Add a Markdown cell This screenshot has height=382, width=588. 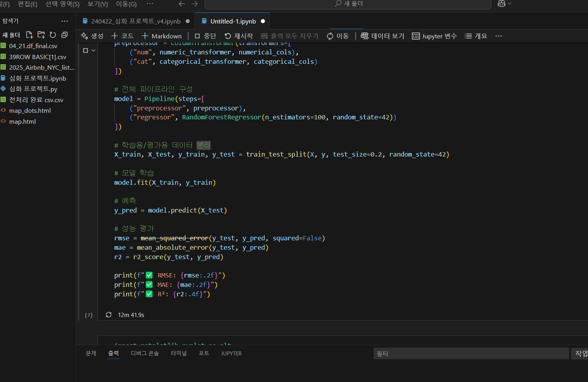pyautogui.click(x=162, y=36)
